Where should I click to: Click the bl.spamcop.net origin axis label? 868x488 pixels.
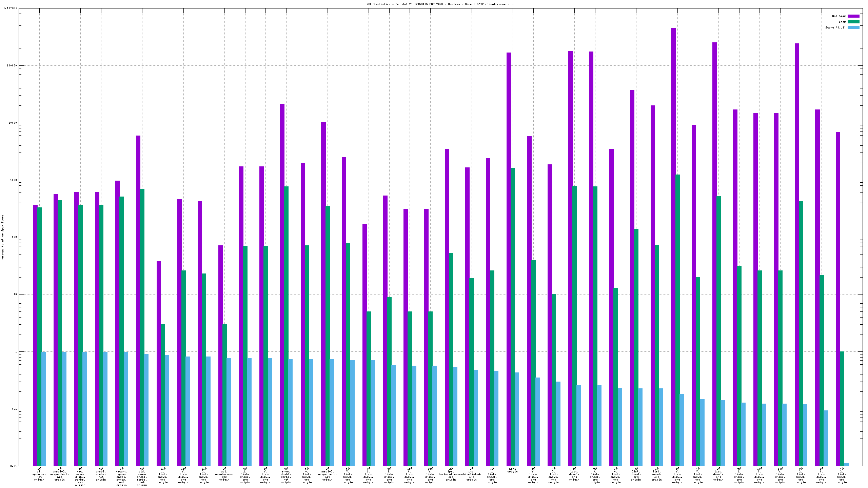[x=39, y=474]
